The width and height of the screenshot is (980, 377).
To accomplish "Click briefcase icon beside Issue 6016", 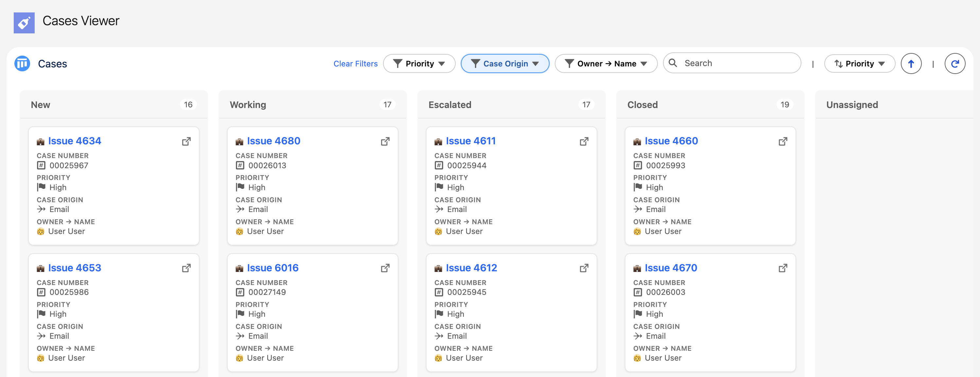I will point(239,269).
